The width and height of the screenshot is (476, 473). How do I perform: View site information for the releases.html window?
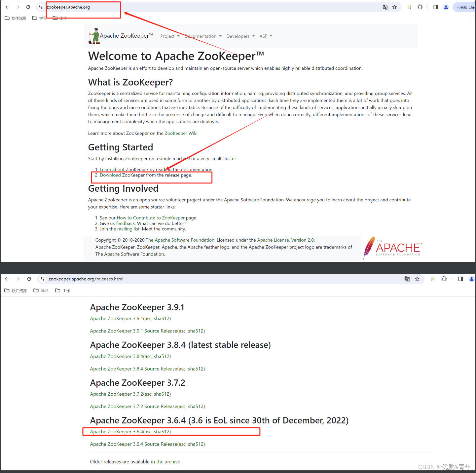42,279
